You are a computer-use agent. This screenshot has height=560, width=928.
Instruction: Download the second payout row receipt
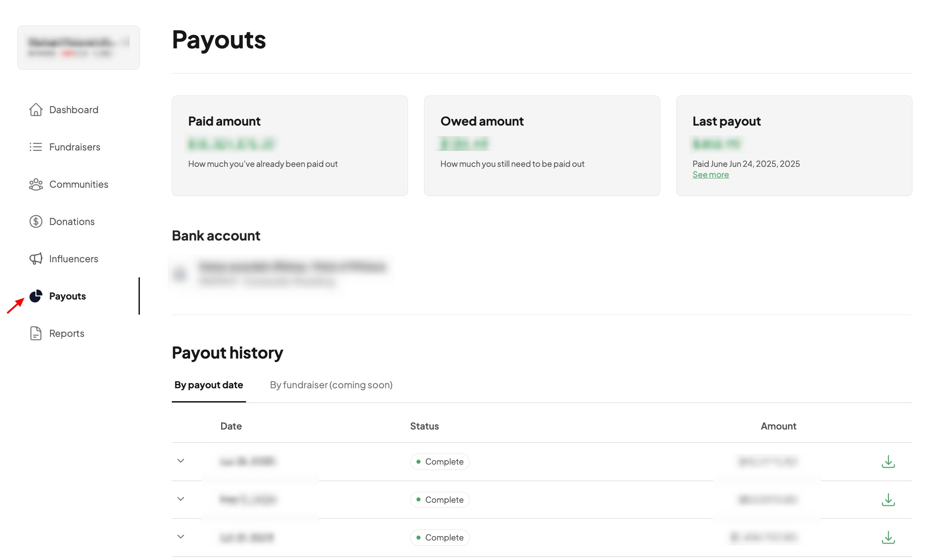[888, 500]
